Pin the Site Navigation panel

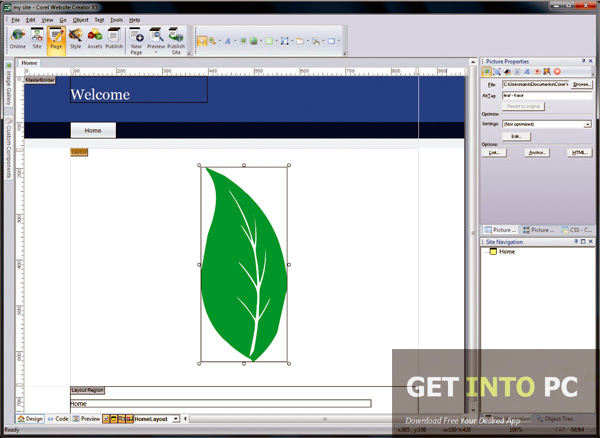pos(576,241)
